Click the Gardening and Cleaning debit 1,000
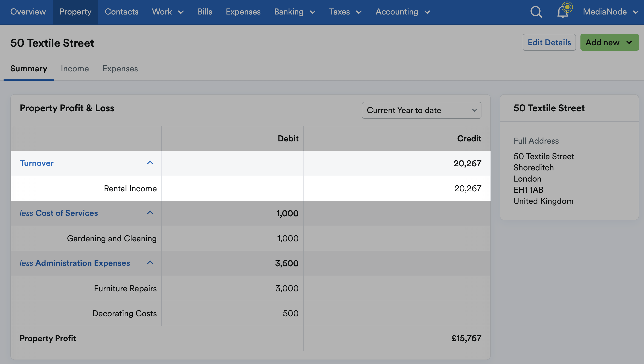The width and height of the screenshot is (644, 364). point(287,238)
